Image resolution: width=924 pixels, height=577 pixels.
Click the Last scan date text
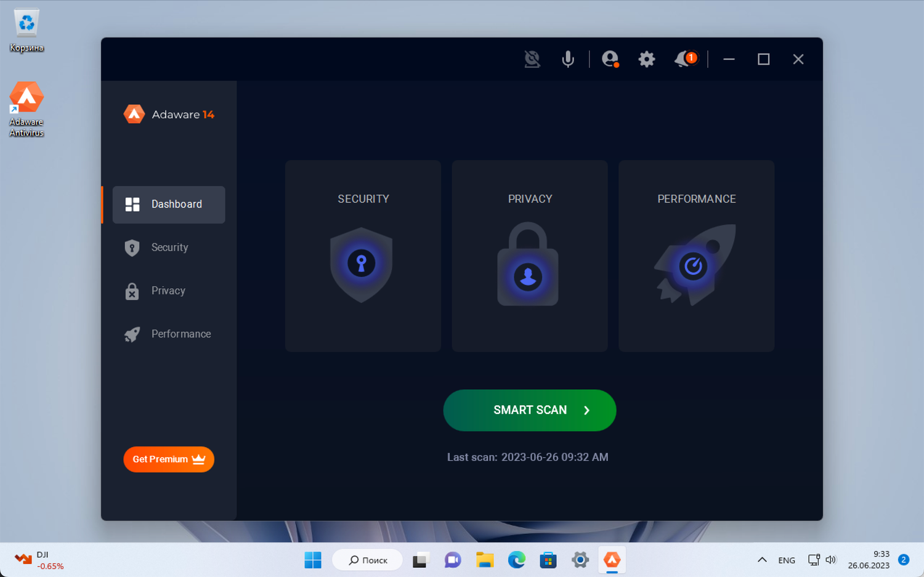pyautogui.click(x=528, y=457)
